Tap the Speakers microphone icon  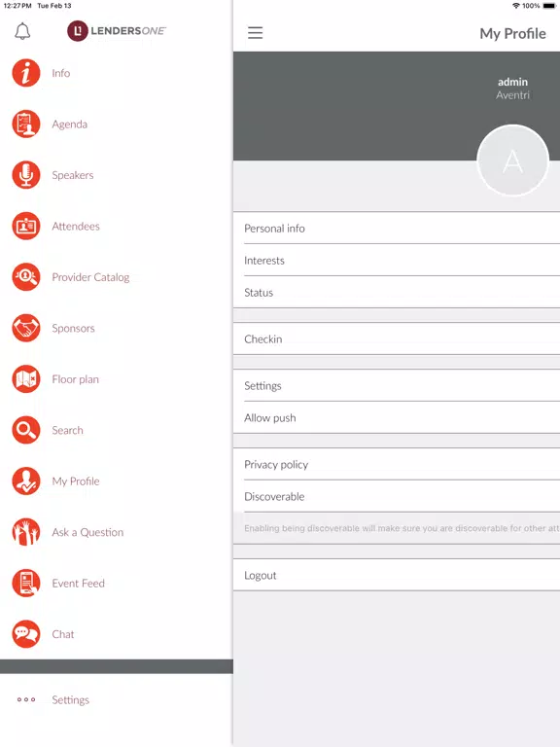pyautogui.click(x=26, y=175)
